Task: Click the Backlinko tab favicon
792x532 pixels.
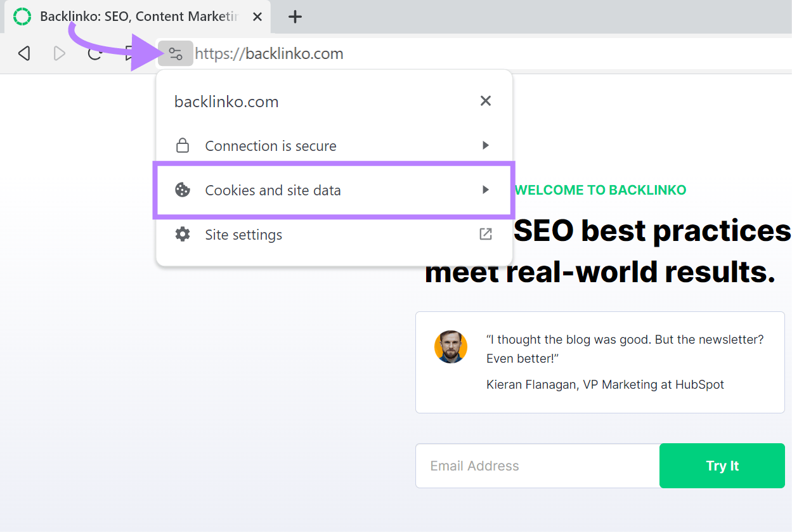Action: pos(22,16)
